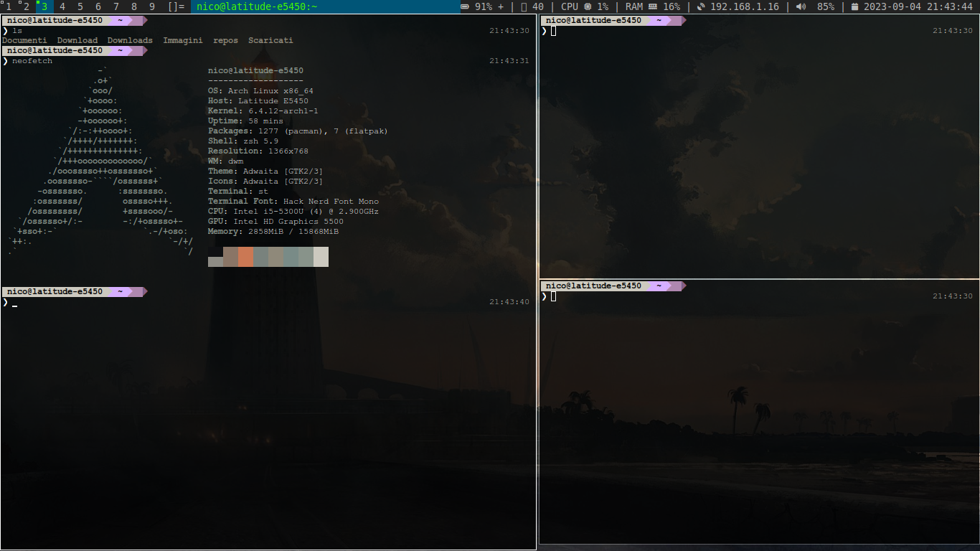This screenshot has height=551, width=980.
Task: Switch to dwm tag 8
Action: 134,6
